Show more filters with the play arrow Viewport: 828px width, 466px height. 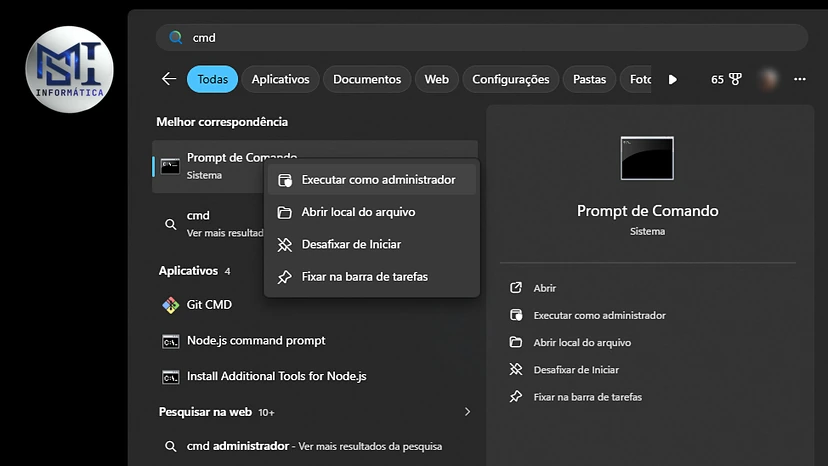click(672, 79)
